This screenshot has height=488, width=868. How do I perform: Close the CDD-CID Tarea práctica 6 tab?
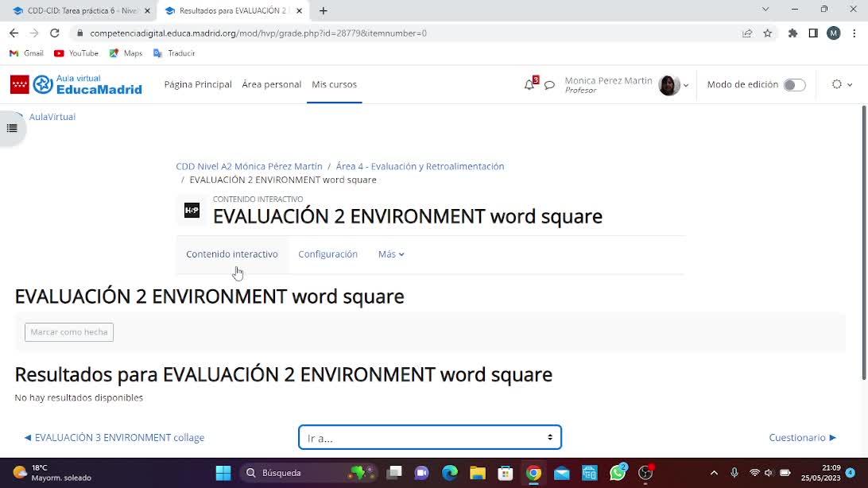[x=147, y=10]
